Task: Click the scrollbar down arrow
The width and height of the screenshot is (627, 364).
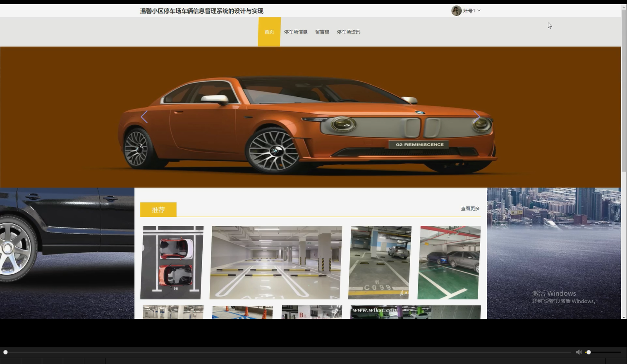Action: click(x=624, y=317)
